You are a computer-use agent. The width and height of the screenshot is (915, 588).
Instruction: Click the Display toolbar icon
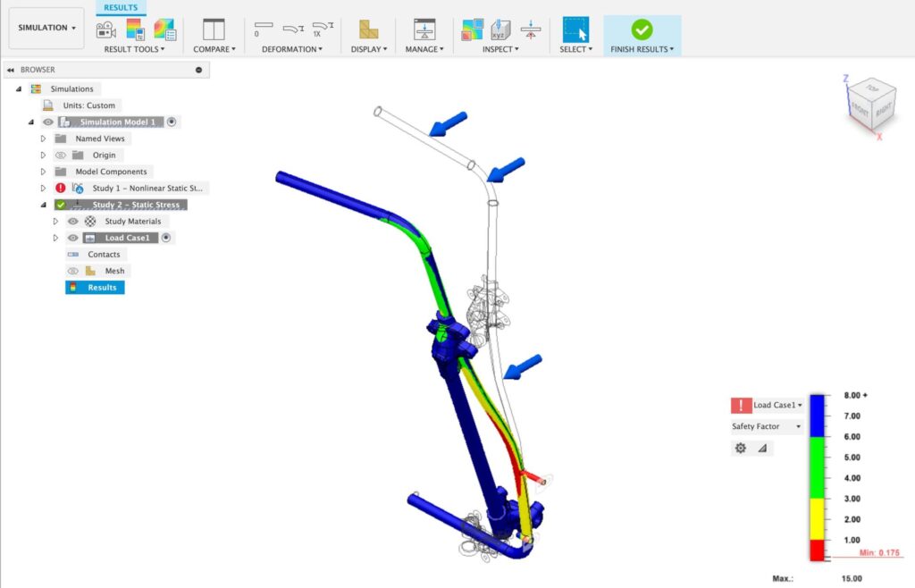368,28
